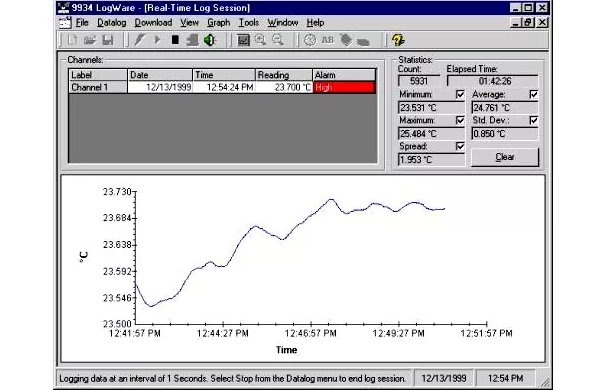The height and width of the screenshot is (390, 600).
Task: Click the gray stacked-pages toolbar icon
Action: click(192, 40)
